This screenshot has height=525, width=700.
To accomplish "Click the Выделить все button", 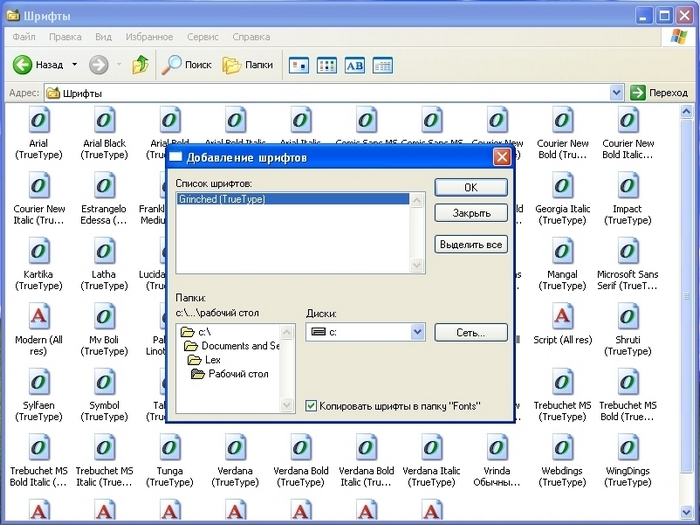I will (471, 245).
